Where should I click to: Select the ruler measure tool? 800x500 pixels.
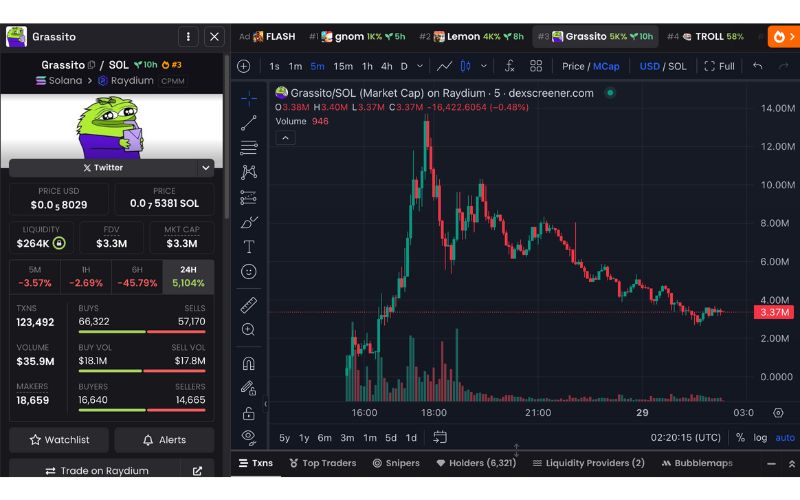248,305
